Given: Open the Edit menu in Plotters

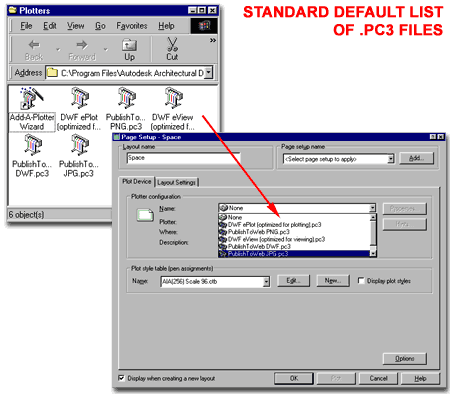Looking at the screenshot, I should click(x=50, y=26).
